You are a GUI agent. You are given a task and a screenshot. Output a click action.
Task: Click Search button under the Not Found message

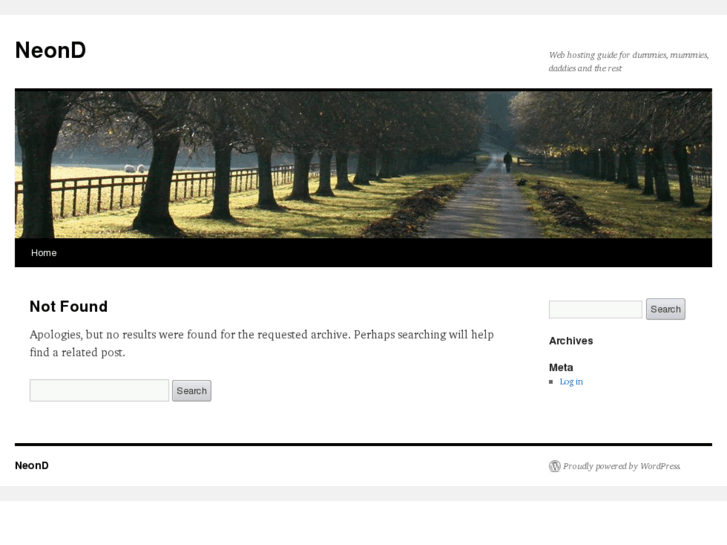(191, 391)
